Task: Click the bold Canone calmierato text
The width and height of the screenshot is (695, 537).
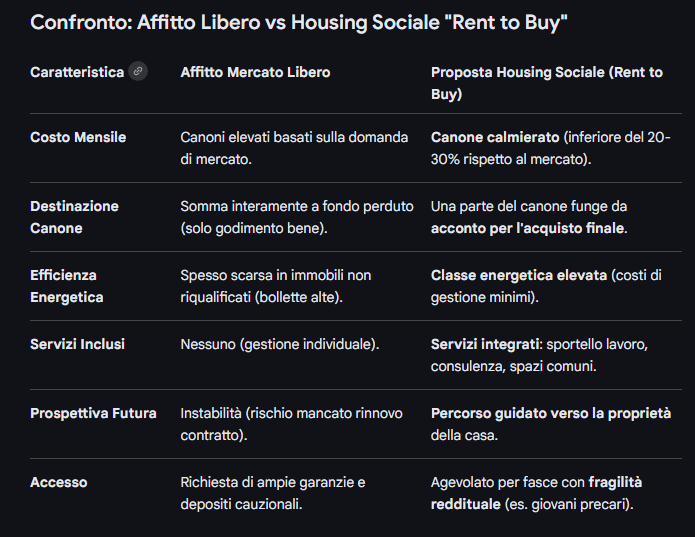Action: (x=494, y=137)
